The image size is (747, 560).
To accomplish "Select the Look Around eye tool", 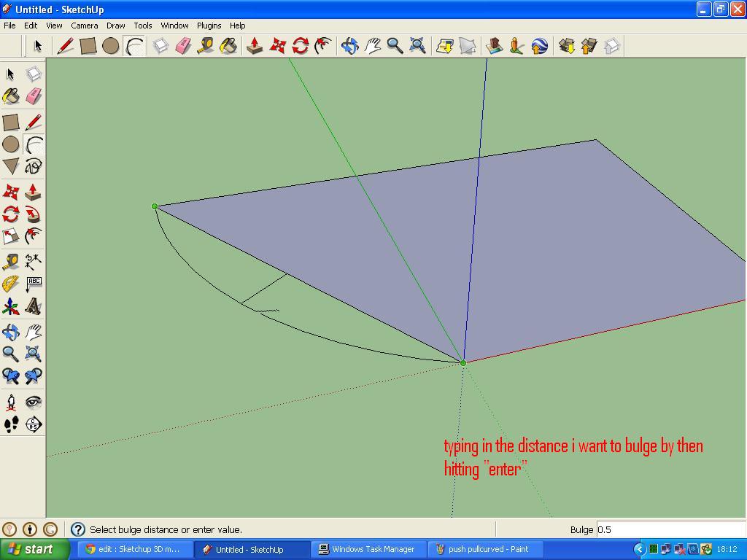I will (34, 402).
